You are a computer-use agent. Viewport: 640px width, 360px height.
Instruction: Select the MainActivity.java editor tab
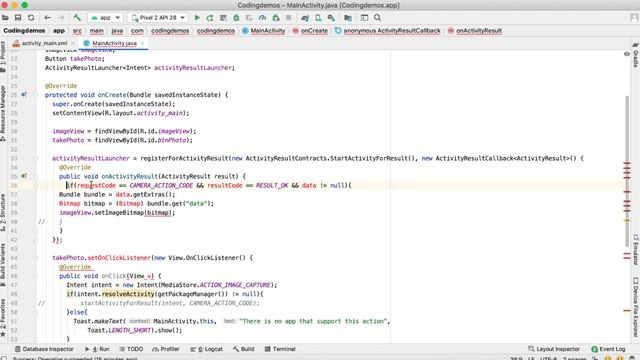click(114, 43)
